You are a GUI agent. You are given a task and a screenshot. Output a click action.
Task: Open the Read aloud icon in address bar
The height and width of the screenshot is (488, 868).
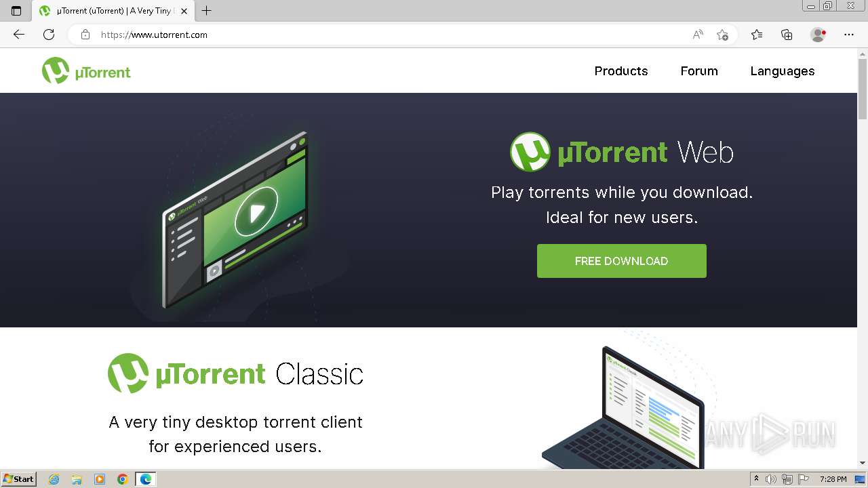coord(698,35)
